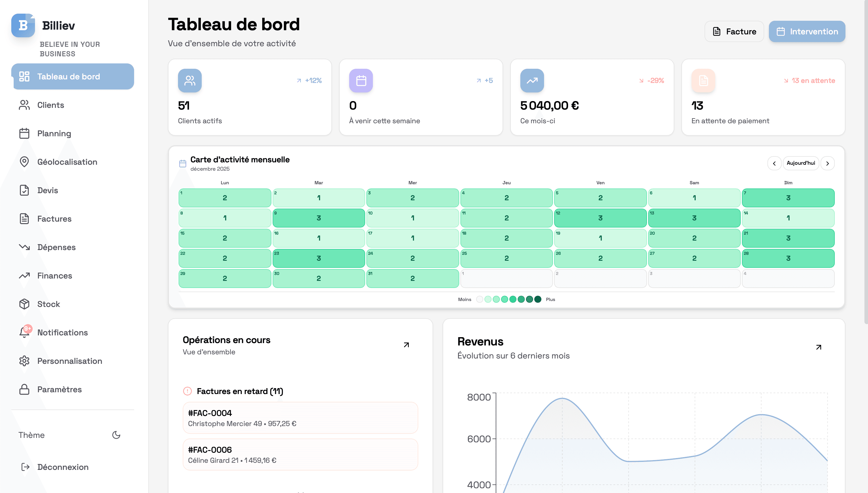Navigate to Paramètres in the sidebar
Viewport: 868px width, 493px height.
click(x=24, y=389)
